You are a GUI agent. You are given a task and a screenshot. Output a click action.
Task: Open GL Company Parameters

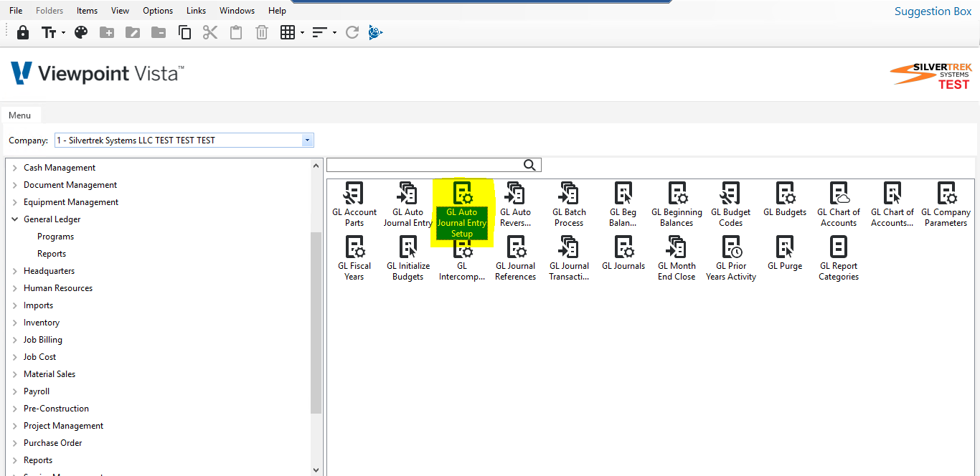(946, 205)
